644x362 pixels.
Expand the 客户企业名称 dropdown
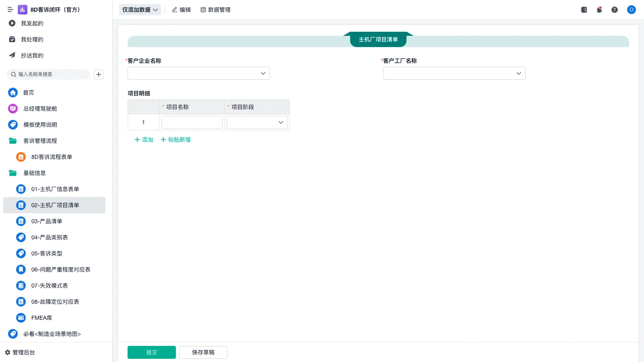[262, 73]
